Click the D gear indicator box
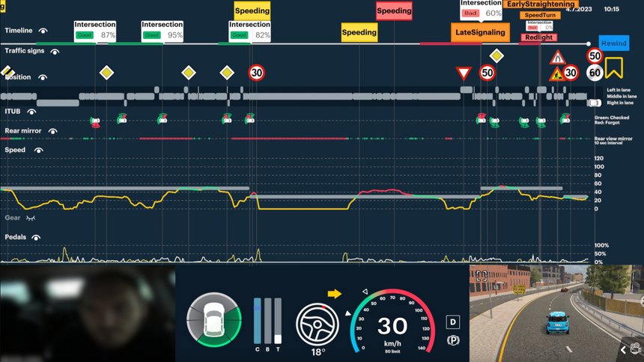Screen dimensions: 644x362 (452, 322)
